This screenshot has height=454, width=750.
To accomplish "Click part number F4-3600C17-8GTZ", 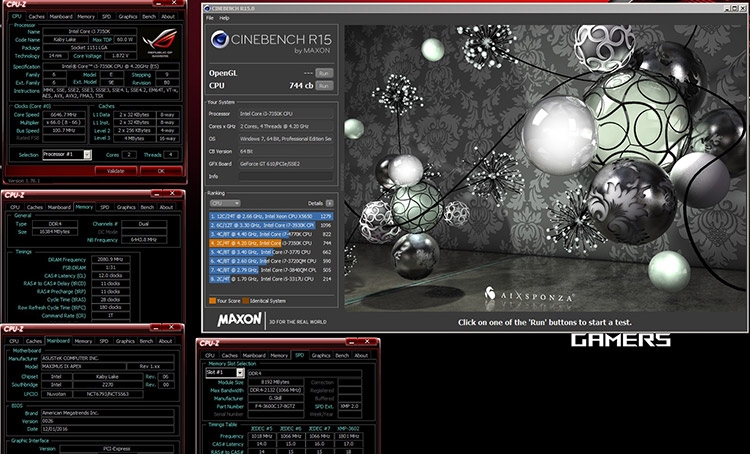I will click(276, 406).
